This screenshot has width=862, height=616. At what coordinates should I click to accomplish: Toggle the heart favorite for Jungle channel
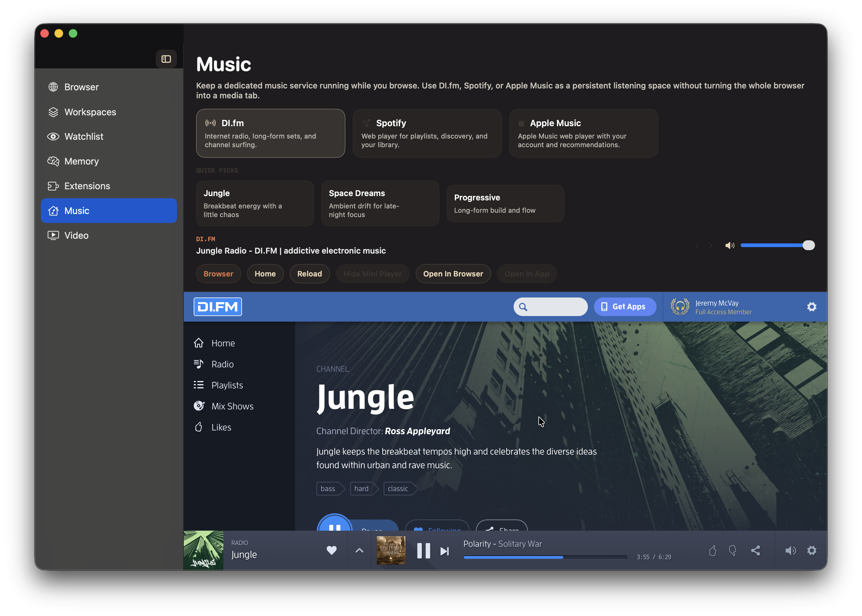(x=332, y=550)
